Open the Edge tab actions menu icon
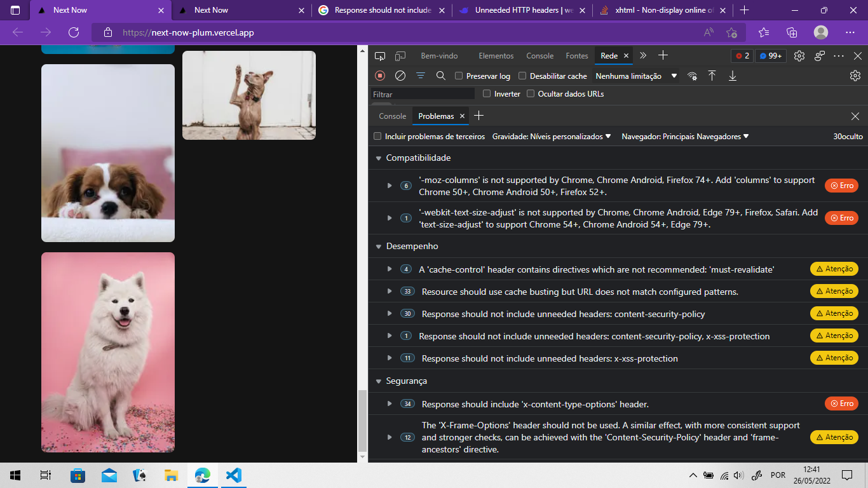The height and width of the screenshot is (488, 868). [x=15, y=10]
